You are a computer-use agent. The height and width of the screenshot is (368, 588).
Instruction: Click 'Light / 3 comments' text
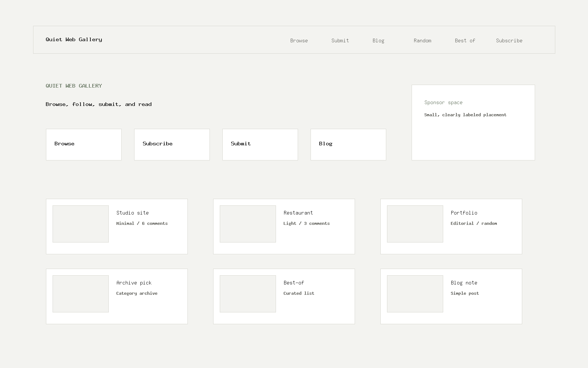pyautogui.click(x=306, y=223)
